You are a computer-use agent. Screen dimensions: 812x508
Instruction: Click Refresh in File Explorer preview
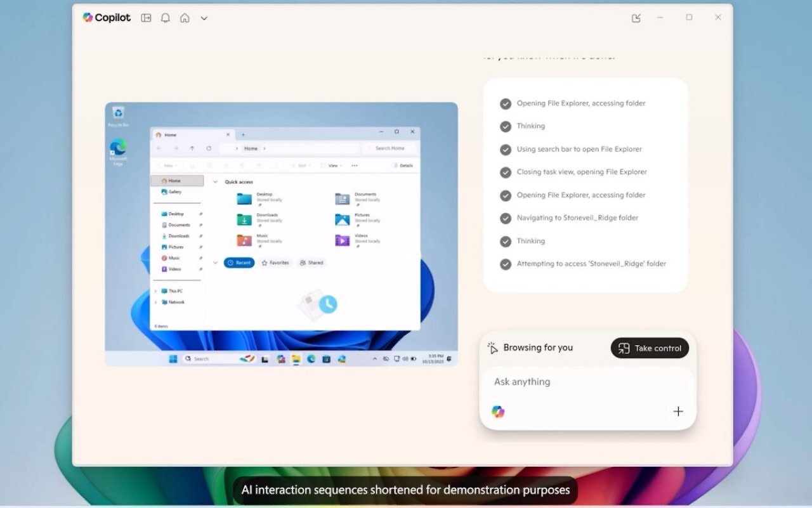[x=209, y=148]
